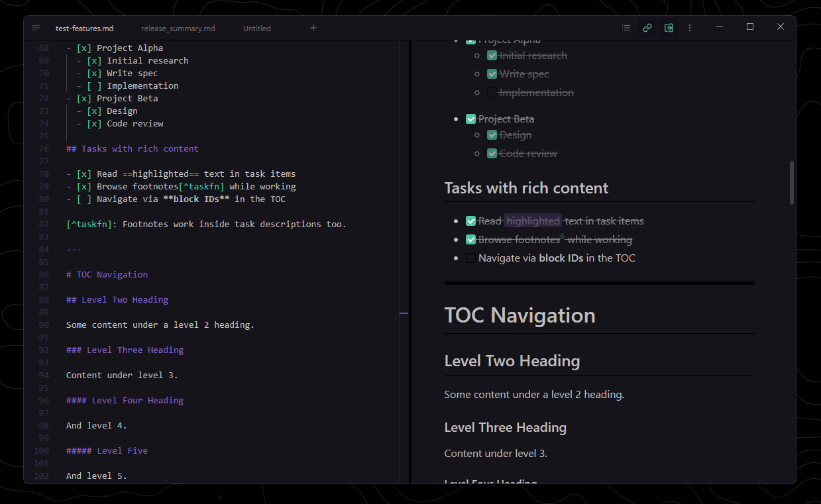Click the pane divider handle between panes

(x=404, y=313)
